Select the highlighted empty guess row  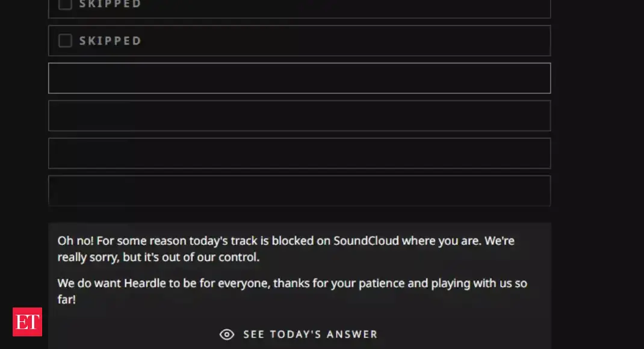(x=299, y=78)
